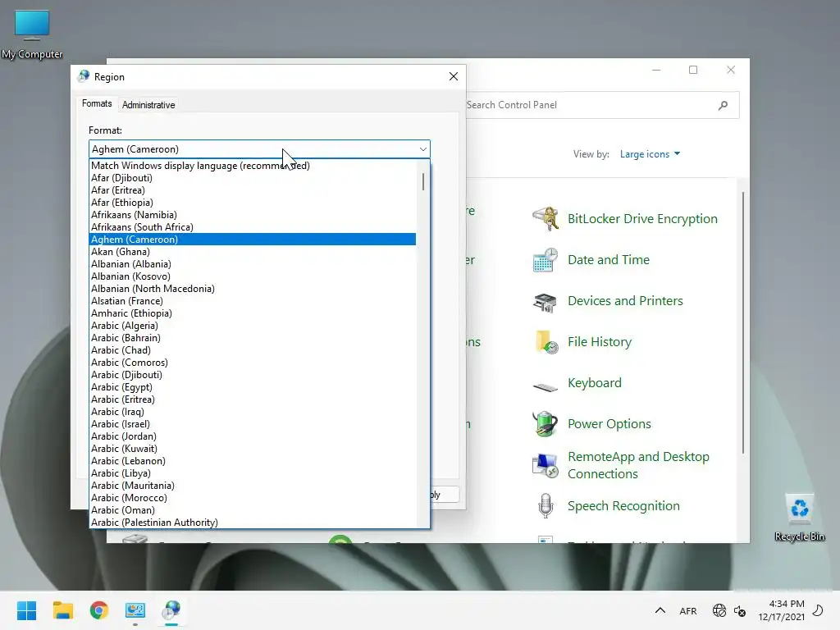Select Arabic (Iraq) in list
Viewport: 840px width, 630px height.
[x=253, y=412]
